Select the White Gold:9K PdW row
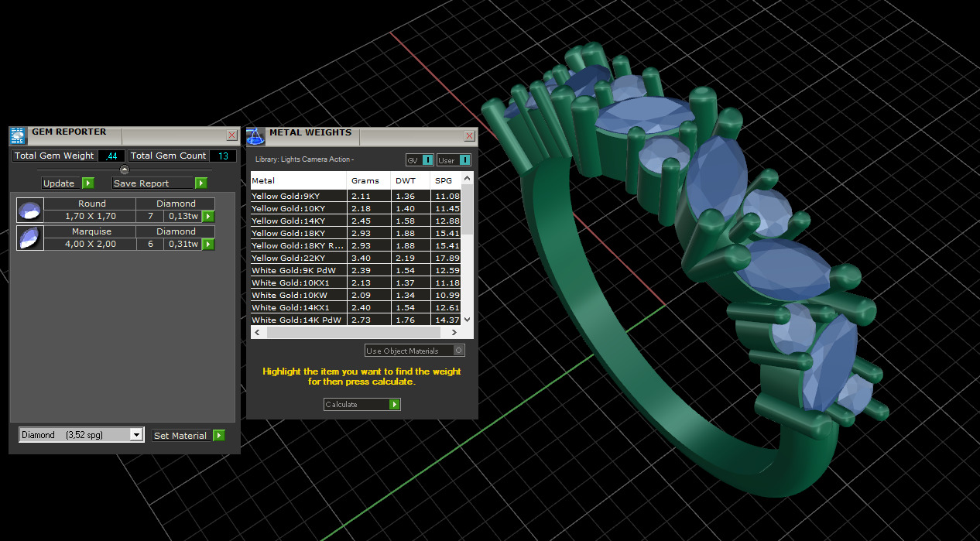Image resolution: width=980 pixels, height=541 pixels. (x=356, y=271)
